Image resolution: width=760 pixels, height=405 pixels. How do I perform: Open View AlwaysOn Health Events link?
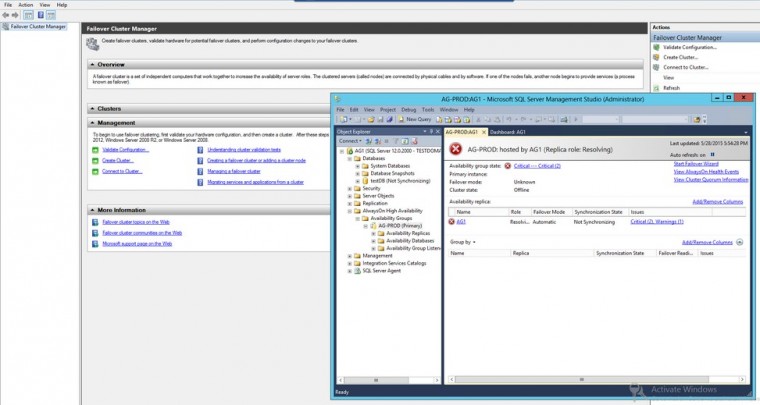pyautogui.click(x=706, y=172)
